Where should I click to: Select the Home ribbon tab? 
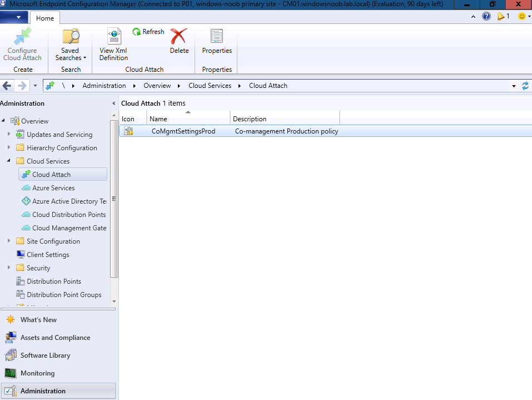point(45,18)
